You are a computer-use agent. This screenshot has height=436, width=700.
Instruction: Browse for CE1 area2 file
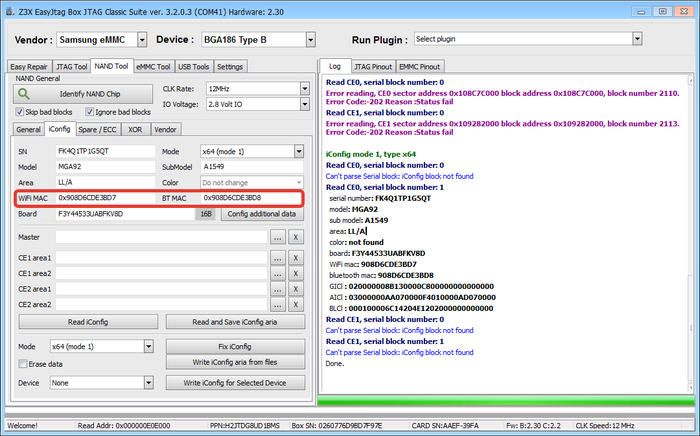coord(278,274)
